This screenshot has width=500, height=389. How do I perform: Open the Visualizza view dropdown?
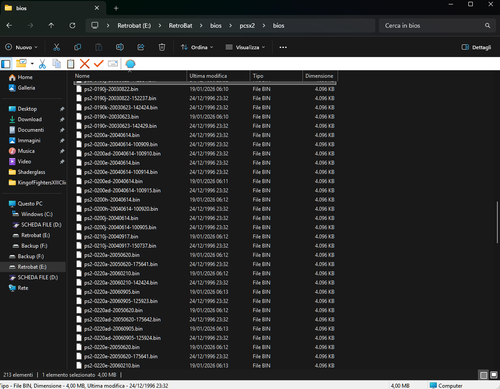pyautogui.click(x=245, y=47)
